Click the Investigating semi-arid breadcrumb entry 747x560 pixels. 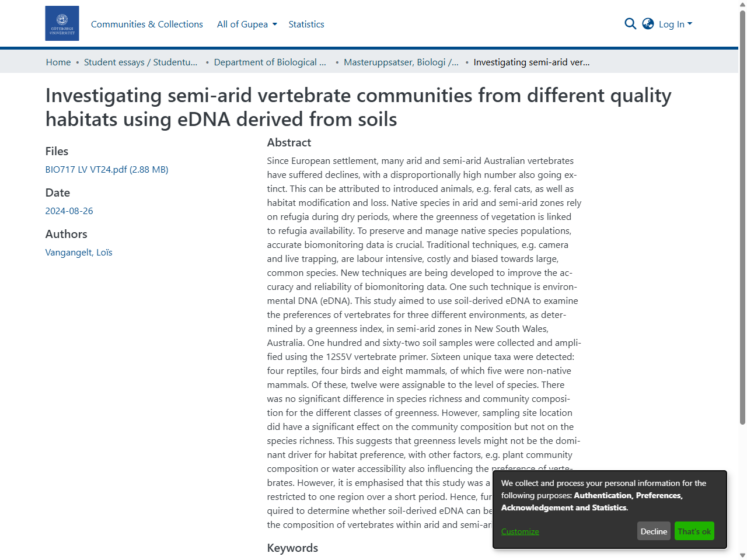pos(532,62)
